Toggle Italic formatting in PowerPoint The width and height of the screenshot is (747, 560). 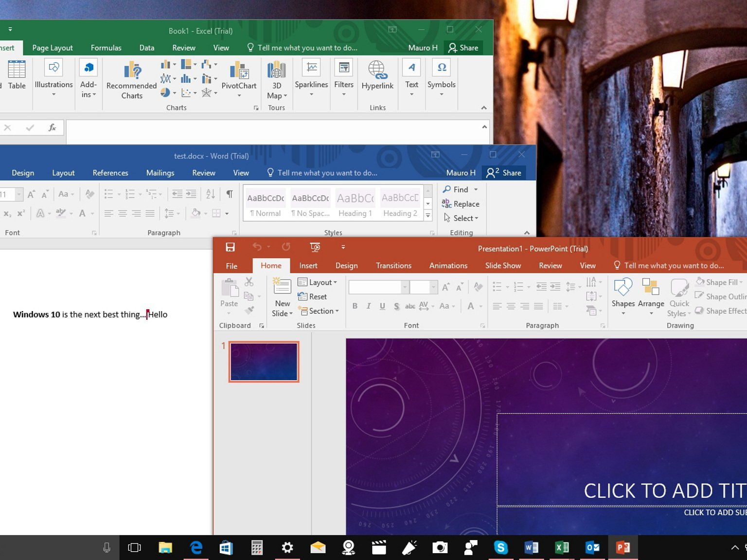click(x=369, y=306)
